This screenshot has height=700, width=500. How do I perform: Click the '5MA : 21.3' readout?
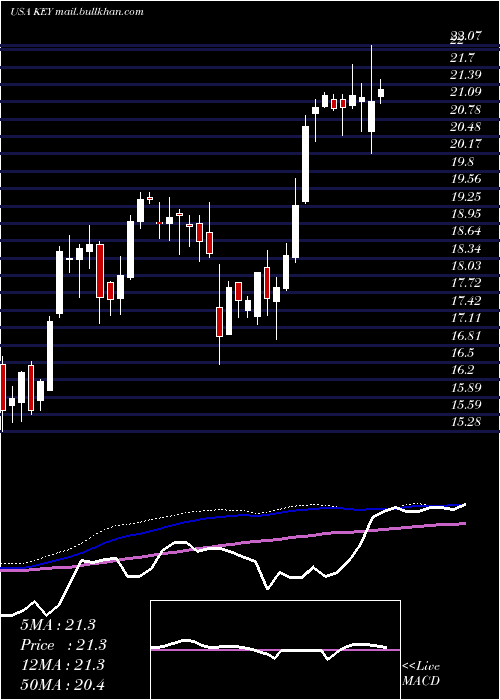pos(58,625)
